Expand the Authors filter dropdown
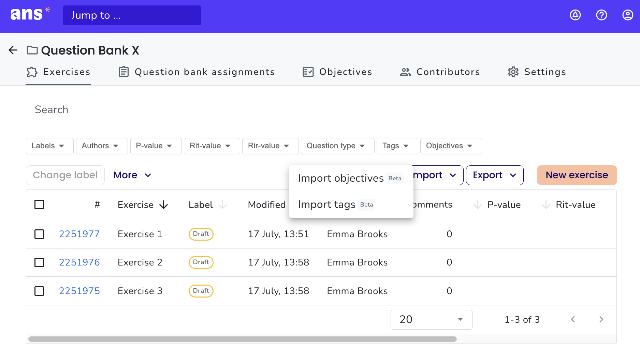640x364 pixels. point(102,146)
